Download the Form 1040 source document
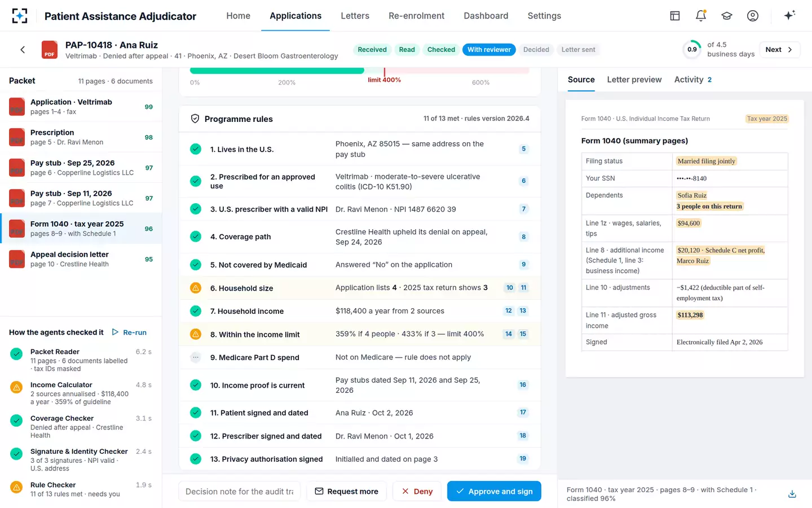 coord(792,494)
